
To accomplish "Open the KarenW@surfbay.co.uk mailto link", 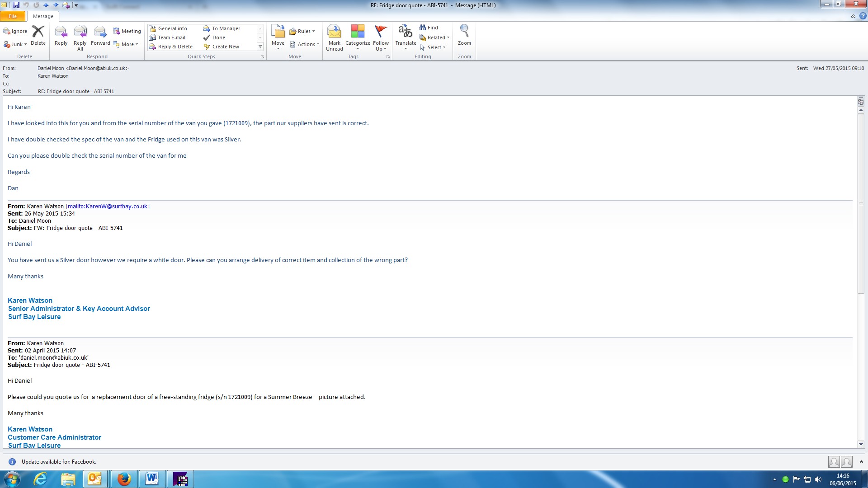I will pyautogui.click(x=108, y=206).
